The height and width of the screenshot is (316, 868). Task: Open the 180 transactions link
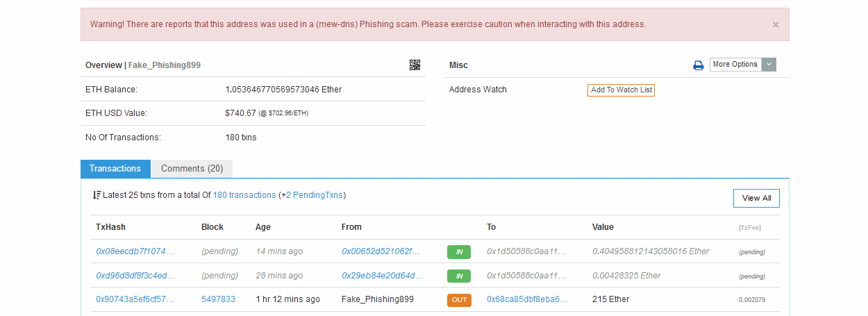point(244,195)
